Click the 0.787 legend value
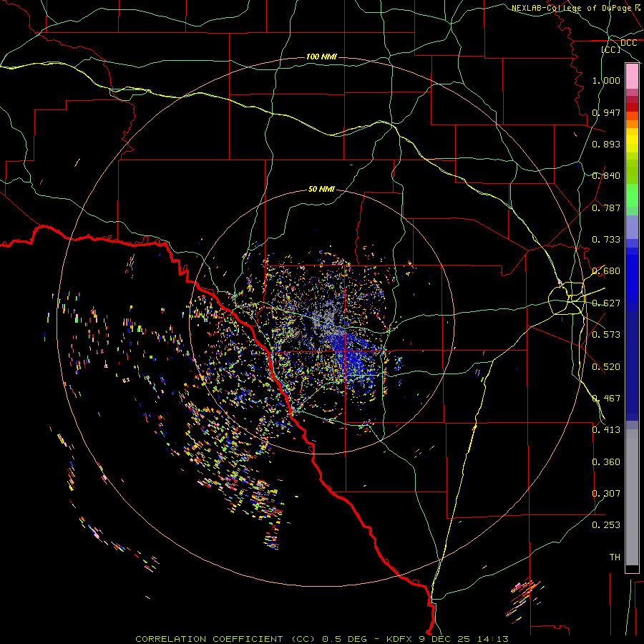644x644 pixels. click(x=606, y=208)
